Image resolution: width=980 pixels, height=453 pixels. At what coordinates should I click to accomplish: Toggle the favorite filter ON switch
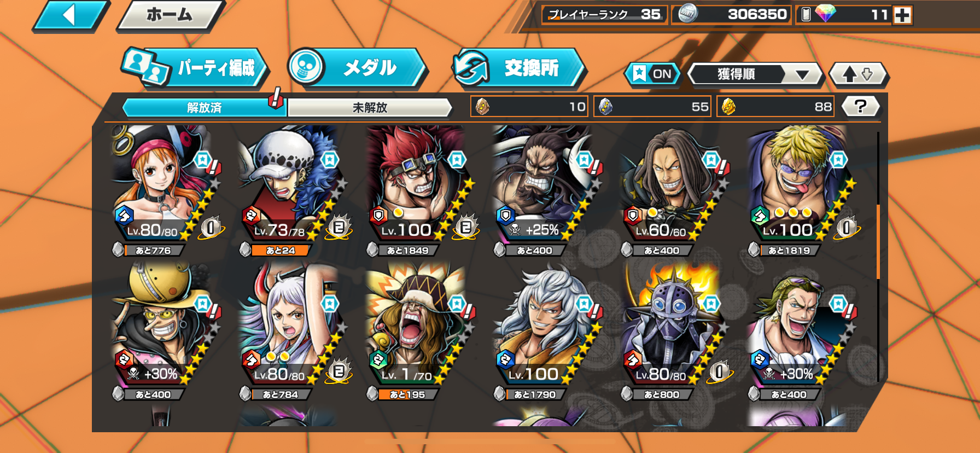(x=653, y=74)
